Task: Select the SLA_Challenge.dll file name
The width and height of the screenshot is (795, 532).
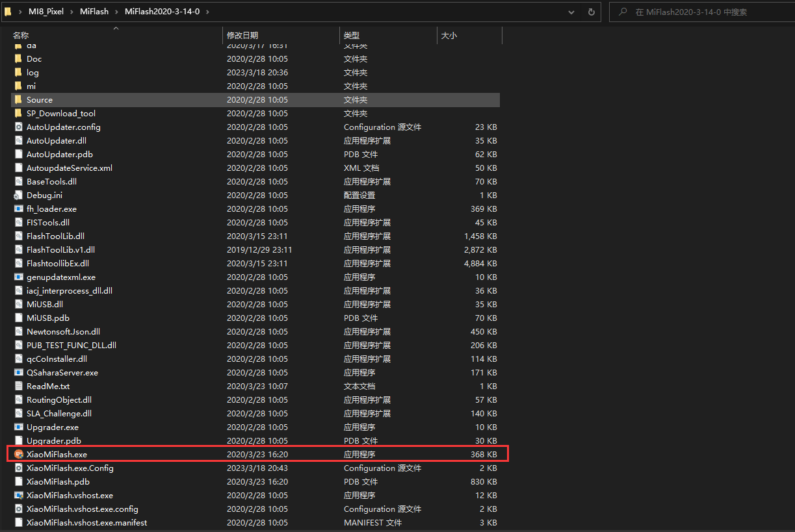Action: (x=59, y=413)
